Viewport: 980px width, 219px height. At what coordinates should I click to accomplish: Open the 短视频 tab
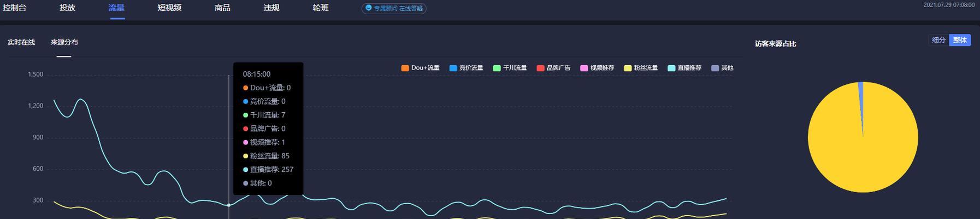coord(169,8)
